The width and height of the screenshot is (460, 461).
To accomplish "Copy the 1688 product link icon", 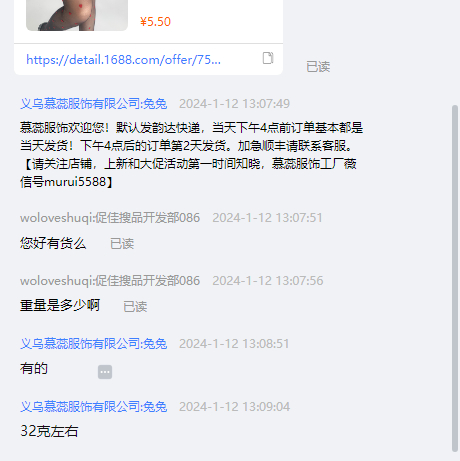I will 268,58.
